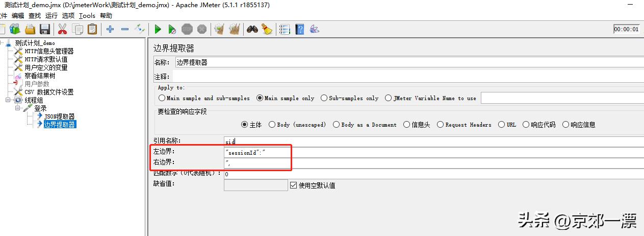Open the 运行 menu
Screen dimensions: 644x236
tap(51, 16)
